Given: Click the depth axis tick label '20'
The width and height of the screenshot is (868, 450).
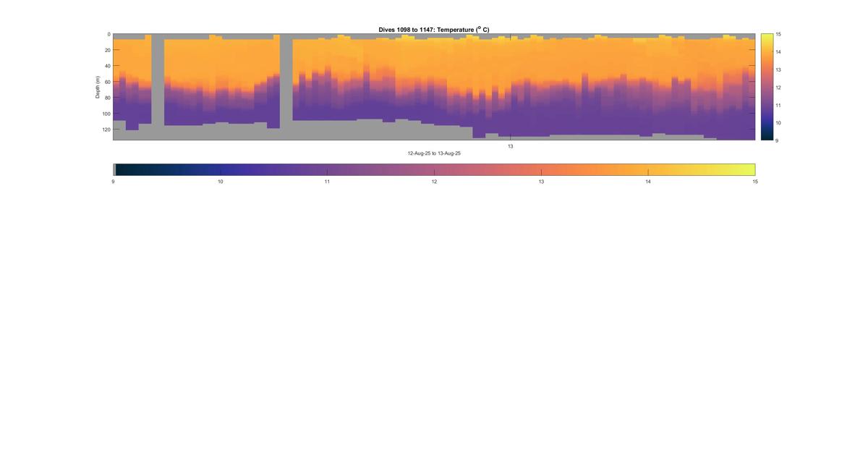Looking at the screenshot, I should [x=107, y=50].
